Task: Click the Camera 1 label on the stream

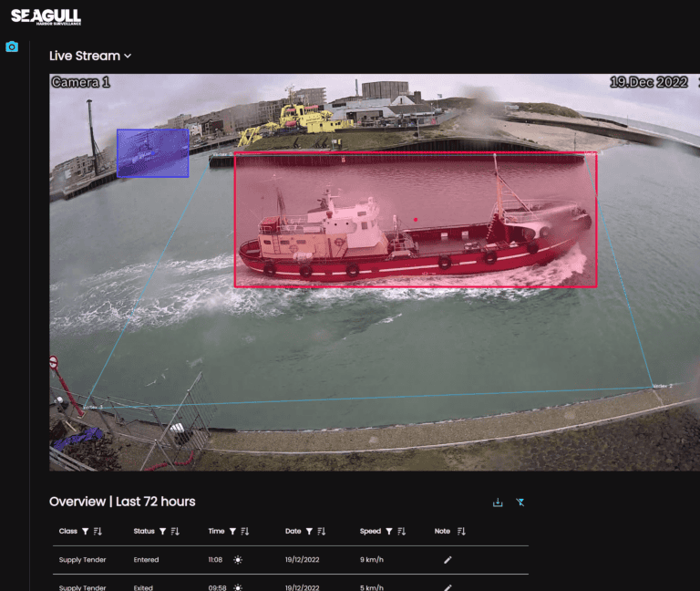Action: 80,82
